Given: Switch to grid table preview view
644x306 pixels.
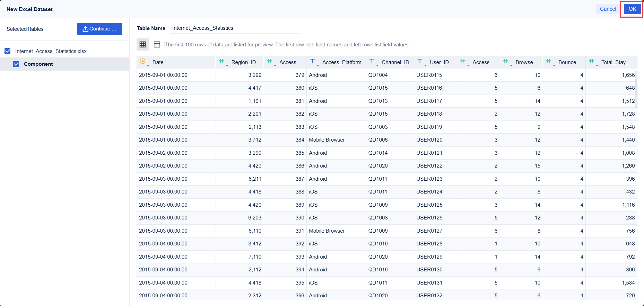Looking at the screenshot, I should click(142, 44).
